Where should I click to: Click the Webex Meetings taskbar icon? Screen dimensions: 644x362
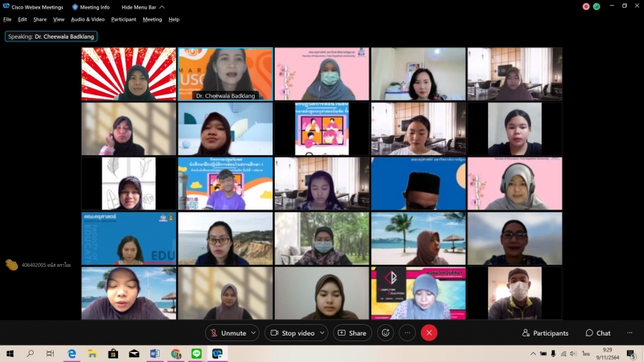click(x=217, y=353)
